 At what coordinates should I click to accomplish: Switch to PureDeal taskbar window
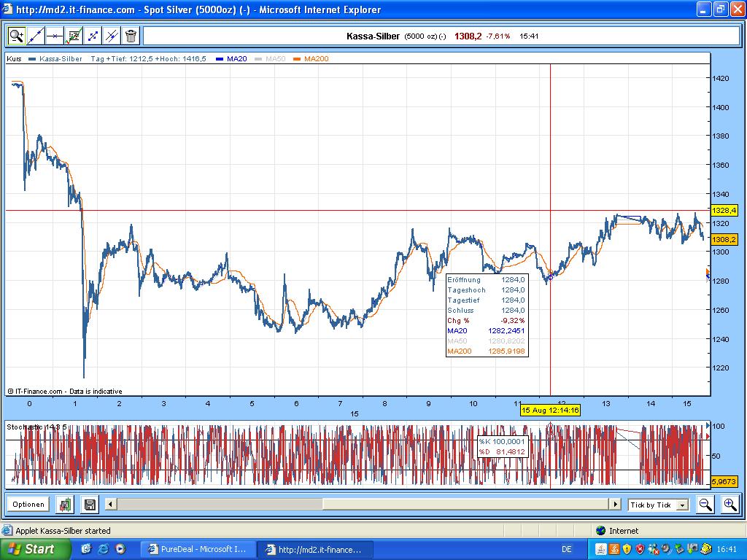(x=198, y=549)
